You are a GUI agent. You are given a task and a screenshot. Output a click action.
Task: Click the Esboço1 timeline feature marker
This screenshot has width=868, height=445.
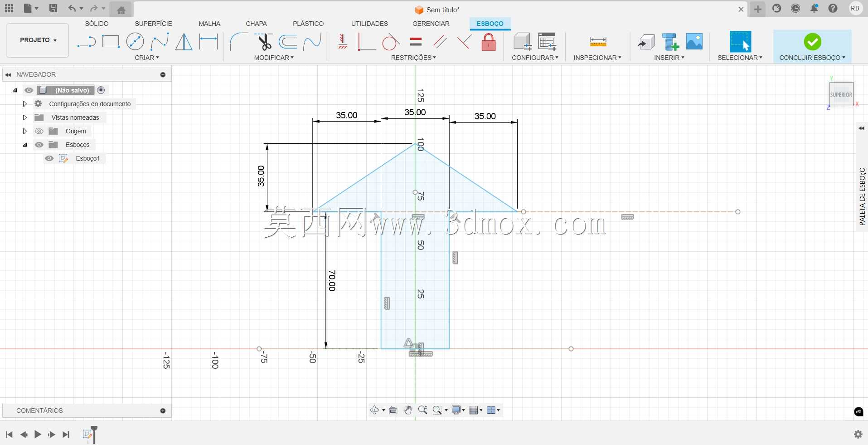[x=87, y=435]
